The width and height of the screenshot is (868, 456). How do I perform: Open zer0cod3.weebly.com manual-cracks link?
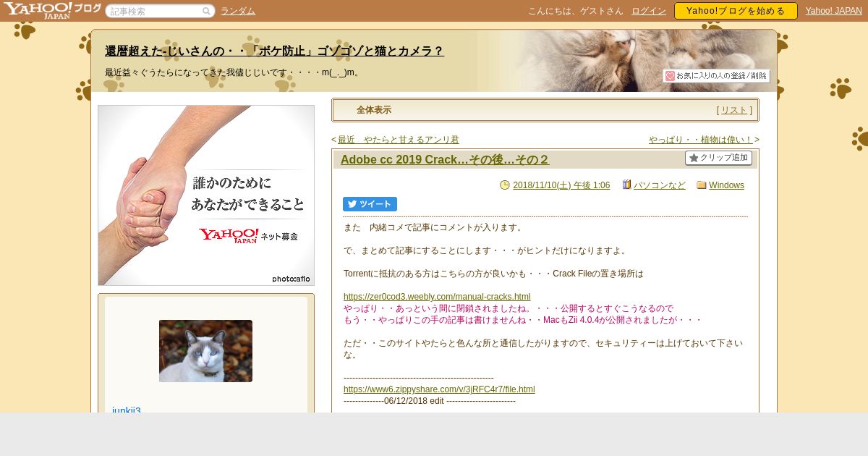437,297
